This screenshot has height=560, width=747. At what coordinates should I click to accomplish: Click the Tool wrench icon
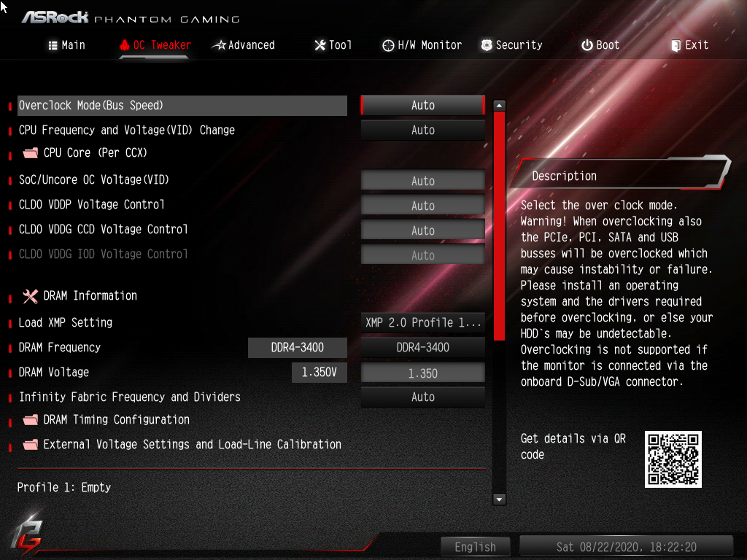pos(320,45)
